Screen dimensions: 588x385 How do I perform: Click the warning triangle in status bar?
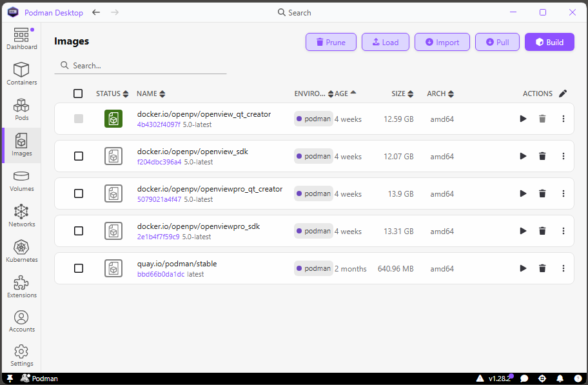480,379
